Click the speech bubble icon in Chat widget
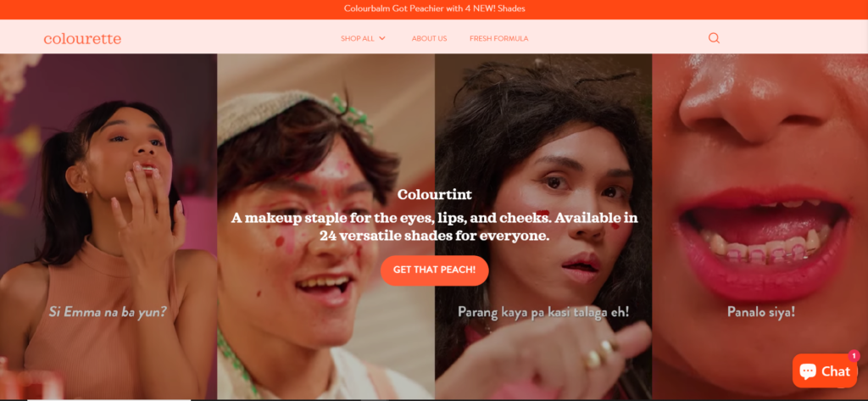 coord(808,371)
